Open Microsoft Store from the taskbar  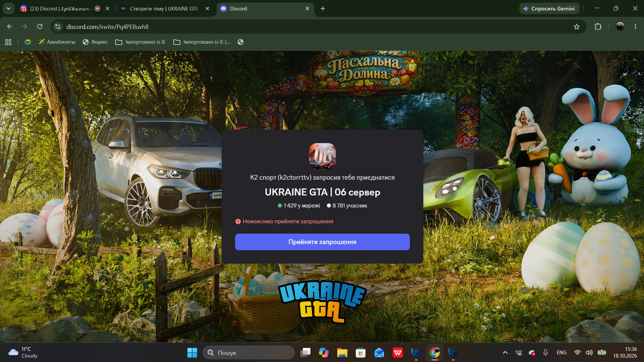(x=360, y=352)
